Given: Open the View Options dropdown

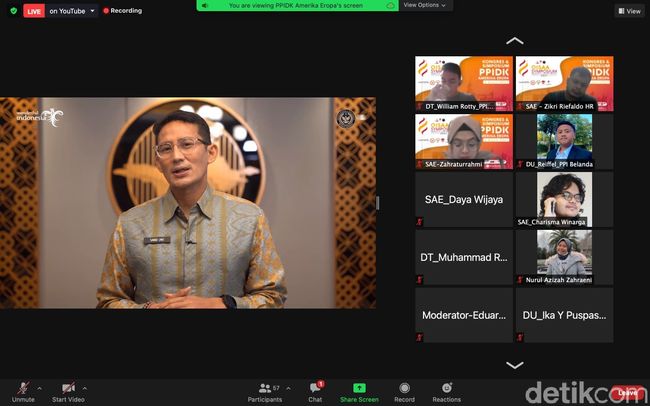Looking at the screenshot, I should (x=424, y=5).
